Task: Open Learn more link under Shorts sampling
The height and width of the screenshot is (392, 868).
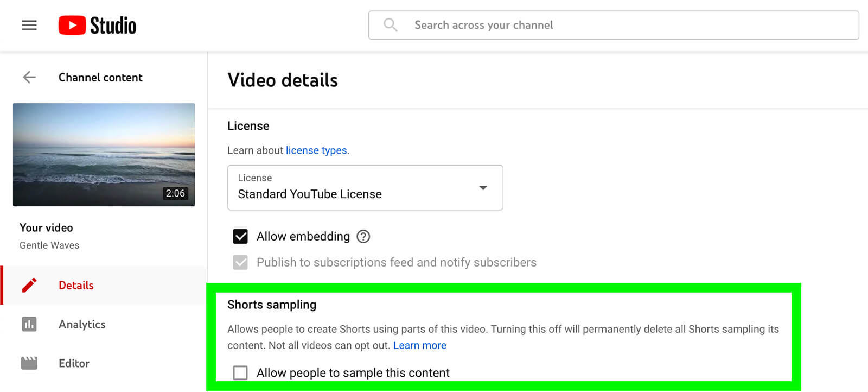Action: tap(419, 346)
